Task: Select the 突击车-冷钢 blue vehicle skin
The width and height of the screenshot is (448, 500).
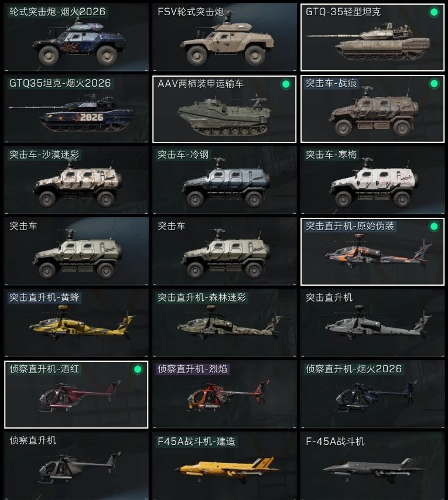Action: click(224, 180)
